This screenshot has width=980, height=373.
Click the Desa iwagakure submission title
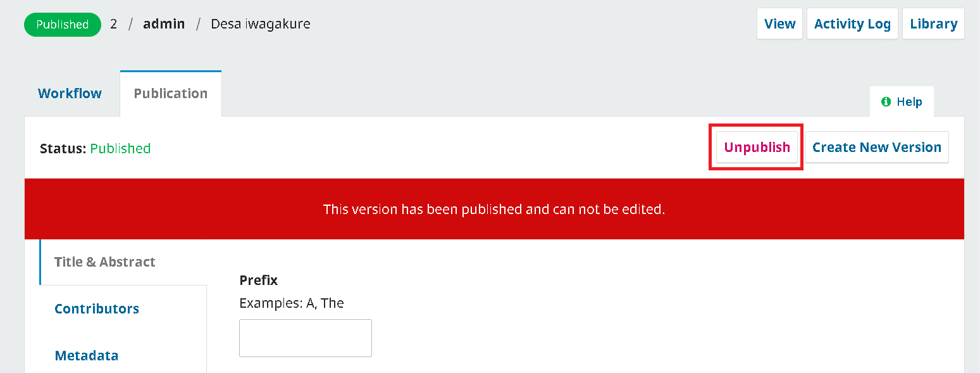pos(260,25)
